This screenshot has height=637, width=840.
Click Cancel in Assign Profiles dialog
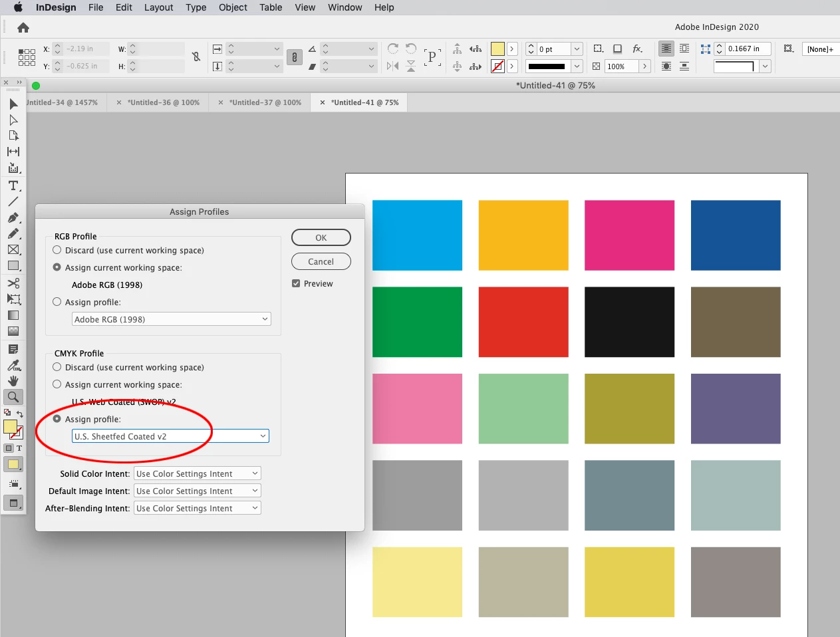[321, 261]
